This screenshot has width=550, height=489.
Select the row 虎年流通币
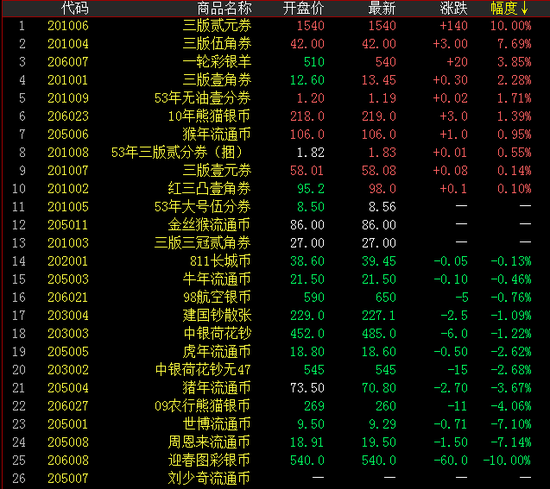(x=276, y=352)
